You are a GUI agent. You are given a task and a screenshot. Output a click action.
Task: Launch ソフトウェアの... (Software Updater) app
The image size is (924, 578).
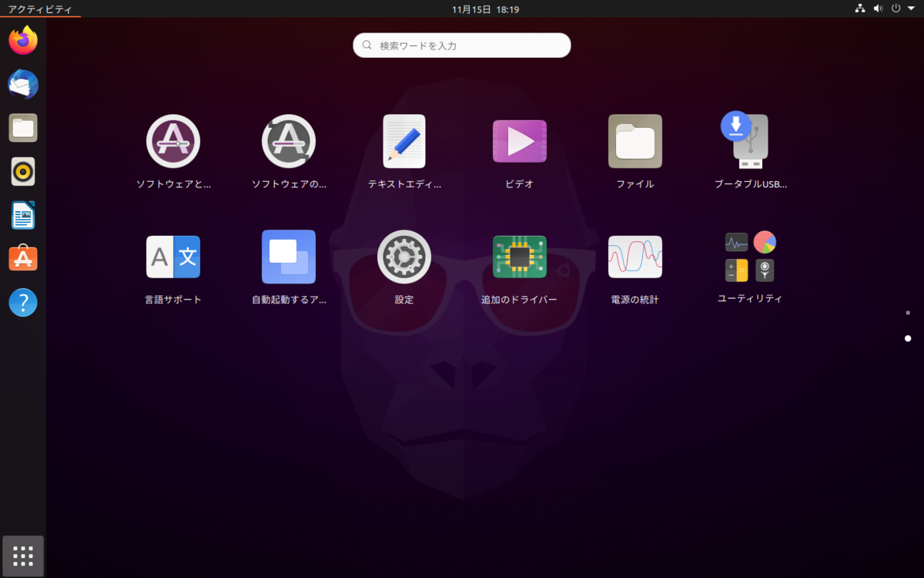pos(289,152)
